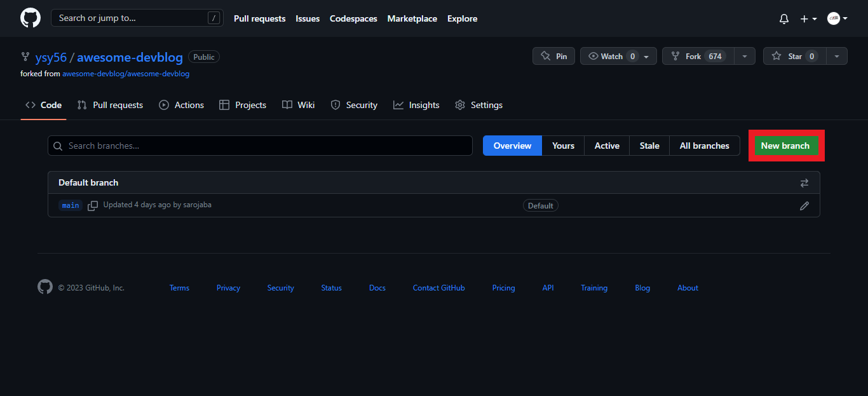
Task: Focus the Search or jump to field
Action: tap(137, 18)
